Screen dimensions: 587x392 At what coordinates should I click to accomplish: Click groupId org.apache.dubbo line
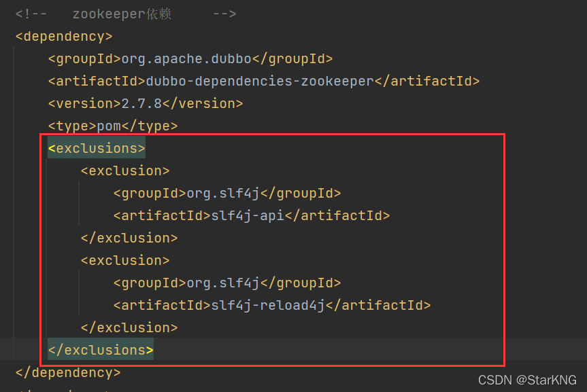[190, 58]
